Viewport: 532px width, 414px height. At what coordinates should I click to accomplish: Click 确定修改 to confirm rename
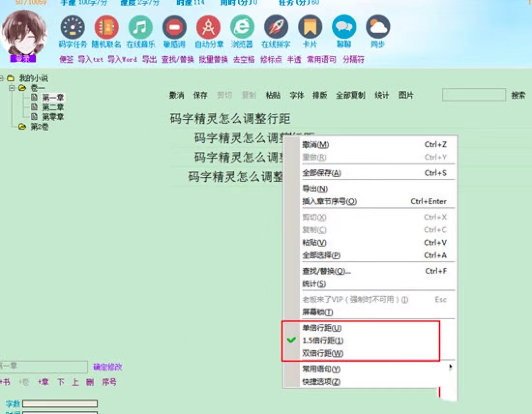(x=107, y=367)
